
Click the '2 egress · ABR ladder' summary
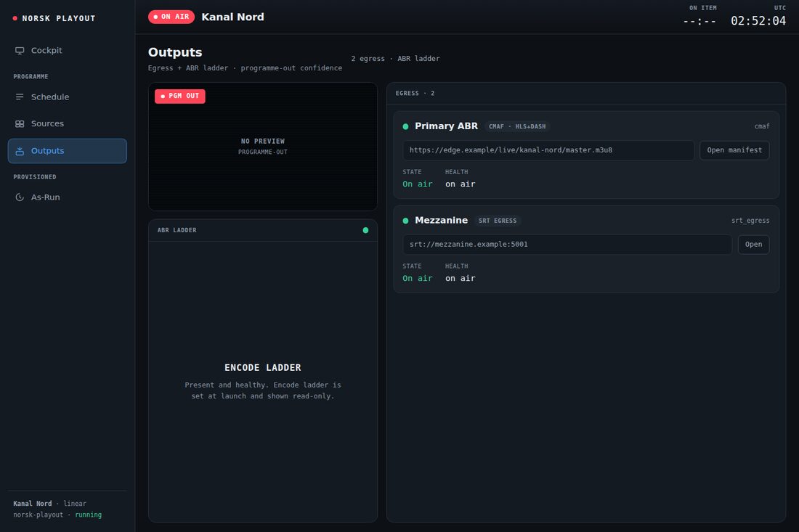(x=395, y=59)
